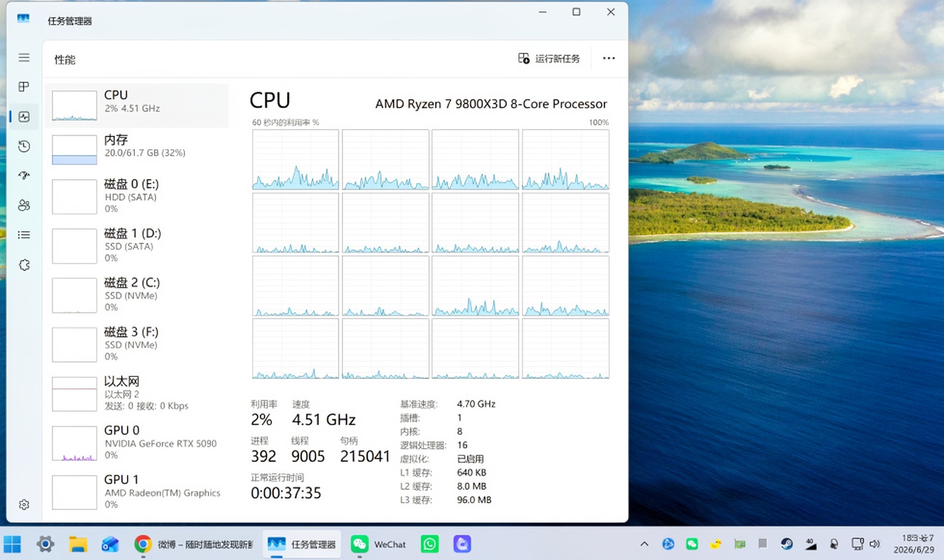Expand the hidden tray icons chevron
Image resolution: width=944 pixels, height=560 pixels.
[644, 544]
